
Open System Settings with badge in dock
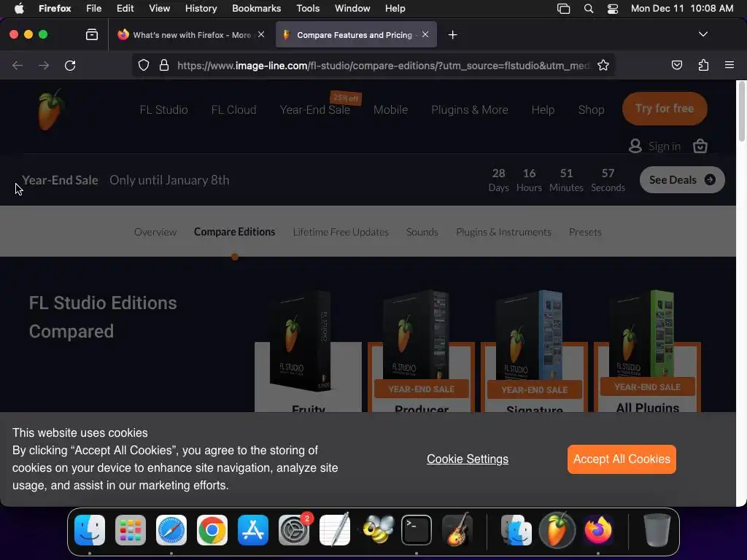(294, 530)
